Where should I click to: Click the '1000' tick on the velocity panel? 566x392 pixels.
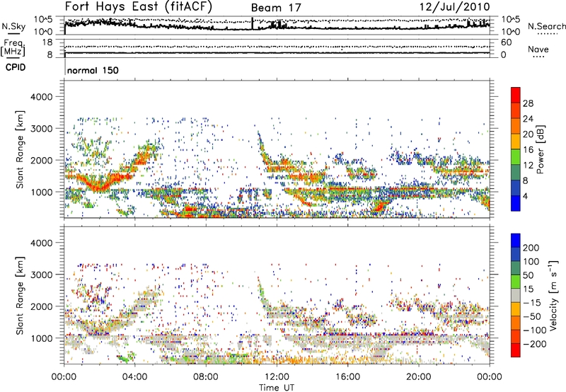tap(42, 338)
